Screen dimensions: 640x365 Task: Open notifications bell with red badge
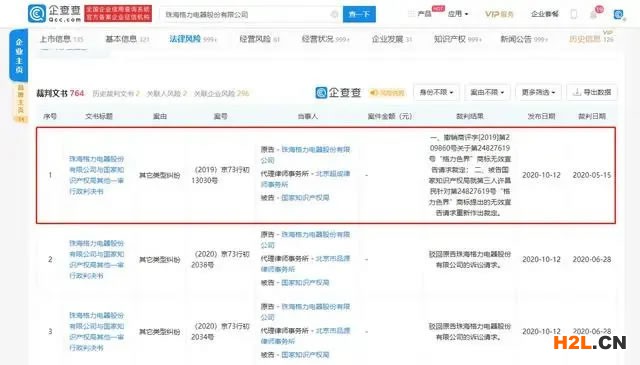(x=593, y=15)
